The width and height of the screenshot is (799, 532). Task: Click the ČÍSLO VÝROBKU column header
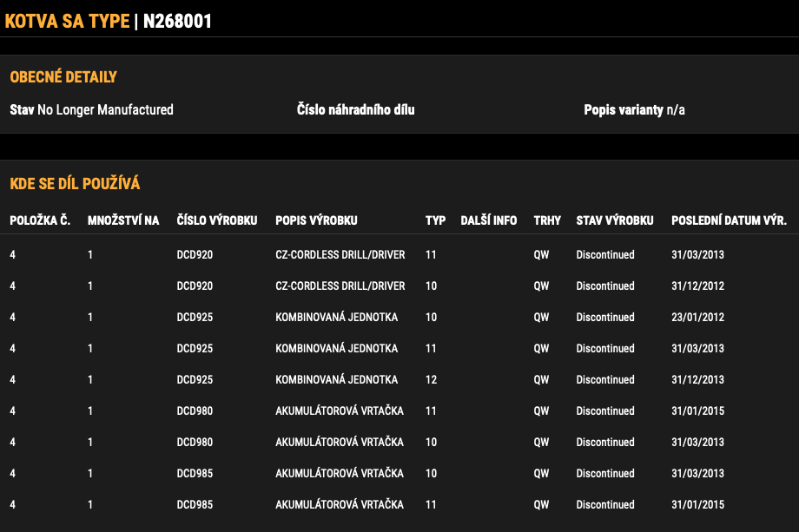click(x=217, y=220)
